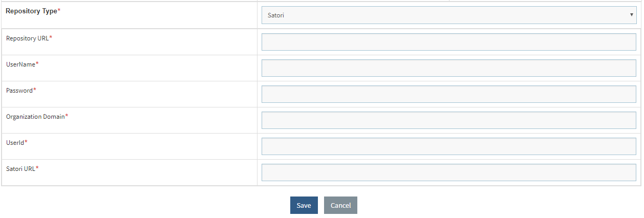Click the UserId text box
This screenshot has width=644, height=218.
click(448, 146)
